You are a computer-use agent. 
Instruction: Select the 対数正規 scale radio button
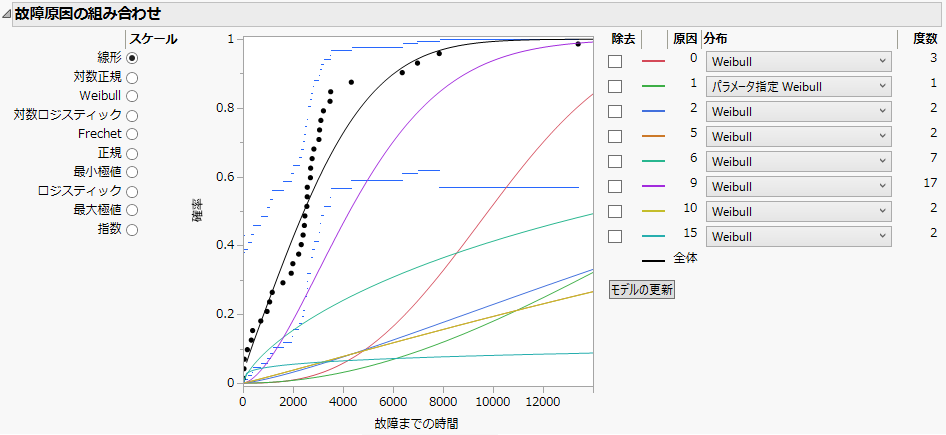[x=132, y=77]
